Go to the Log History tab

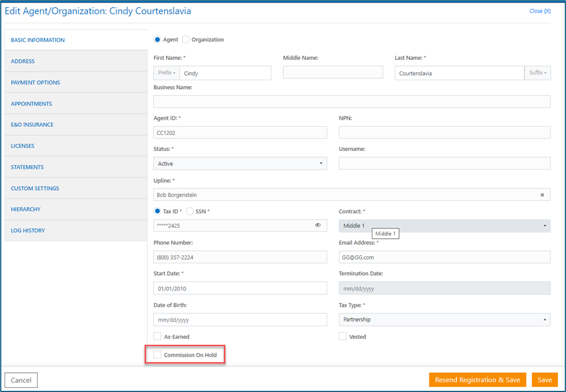(x=28, y=231)
